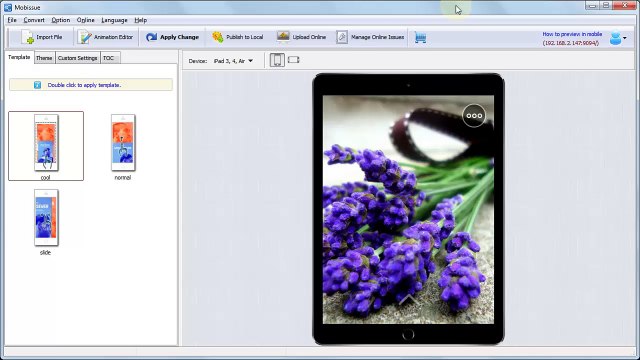Click the Import File document icon
Image resolution: width=640 pixels, height=360 pixels.
27,37
